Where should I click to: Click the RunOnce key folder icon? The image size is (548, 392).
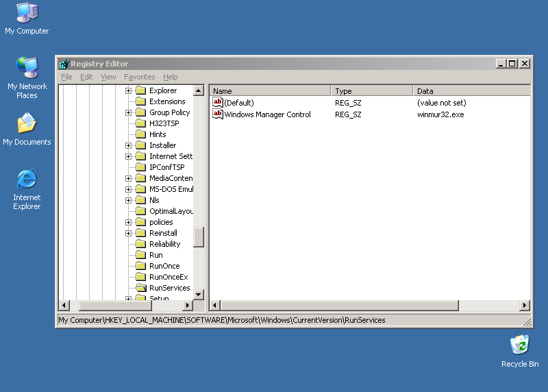[141, 266]
